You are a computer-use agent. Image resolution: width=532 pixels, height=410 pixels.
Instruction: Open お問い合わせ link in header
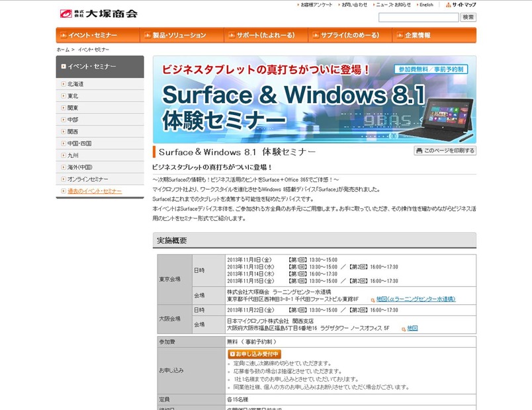click(x=354, y=5)
